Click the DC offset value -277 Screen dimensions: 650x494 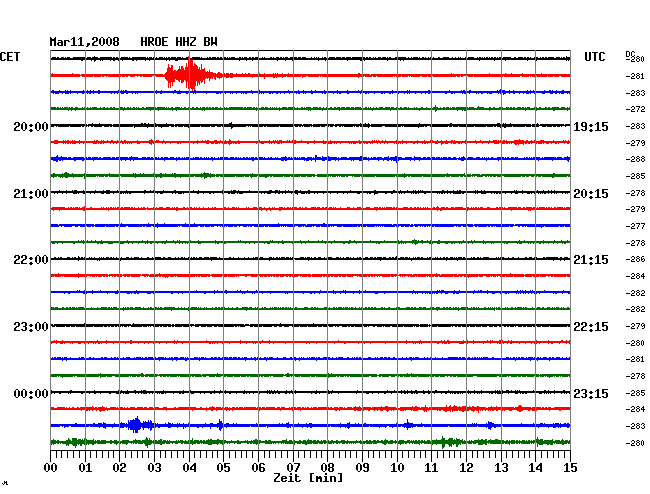[x=635, y=226]
